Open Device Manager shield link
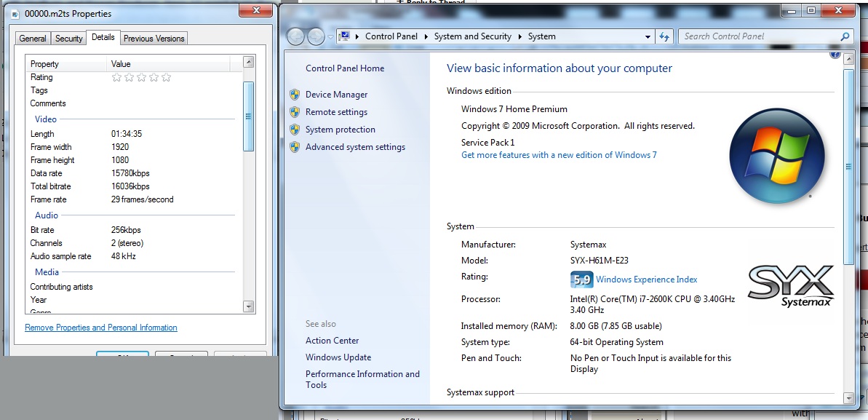Screen dimensions: 868x420 click(336, 94)
